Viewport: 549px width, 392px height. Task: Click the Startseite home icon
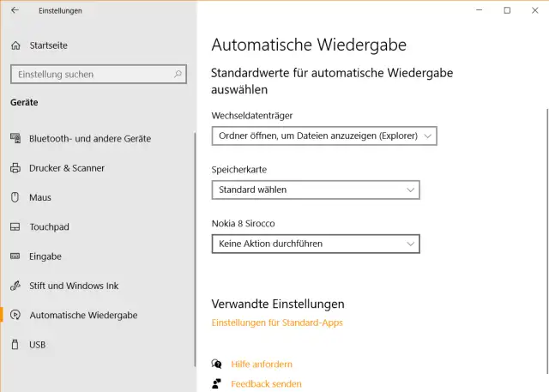tap(15, 45)
